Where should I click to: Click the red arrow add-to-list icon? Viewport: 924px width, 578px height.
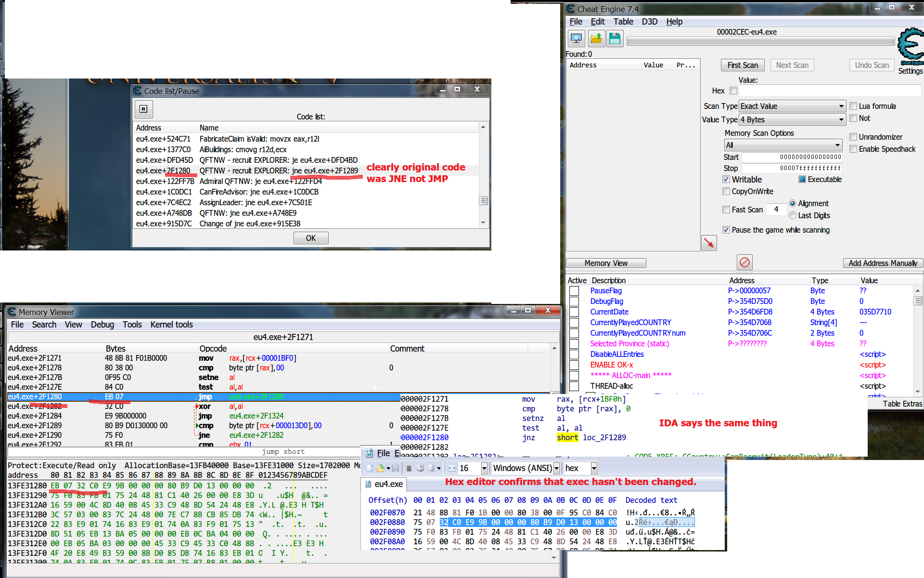709,243
